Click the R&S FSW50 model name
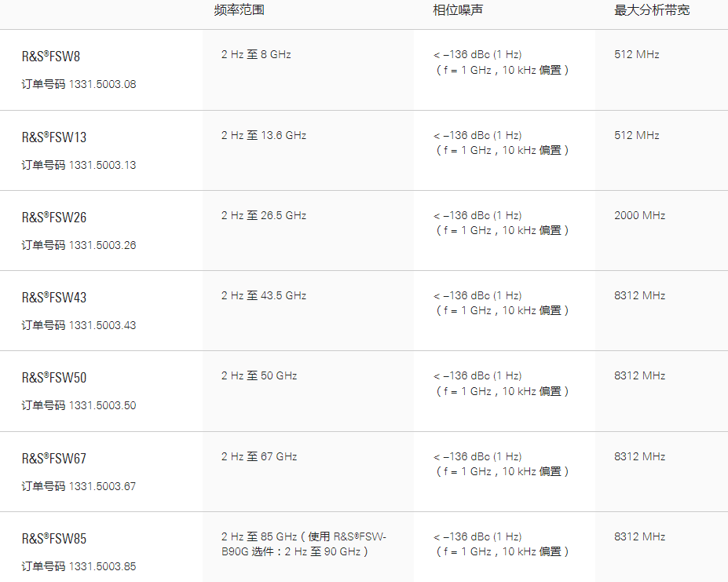 tap(54, 378)
